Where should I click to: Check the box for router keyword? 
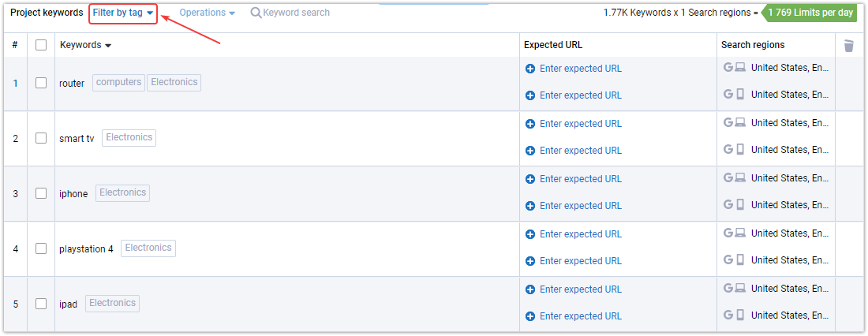41,83
